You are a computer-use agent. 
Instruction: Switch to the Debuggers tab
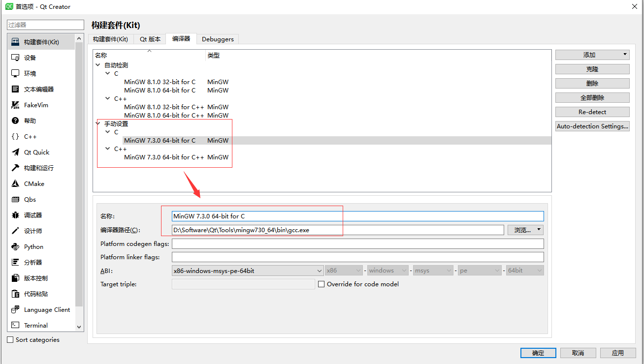click(218, 39)
